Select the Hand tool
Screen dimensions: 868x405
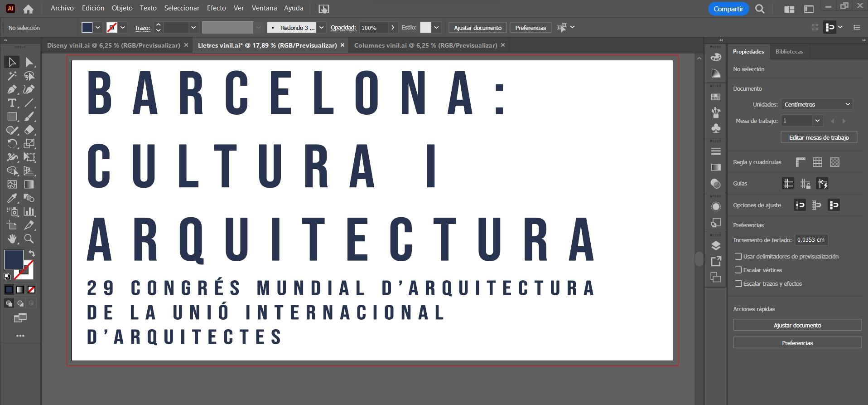pyautogui.click(x=12, y=239)
